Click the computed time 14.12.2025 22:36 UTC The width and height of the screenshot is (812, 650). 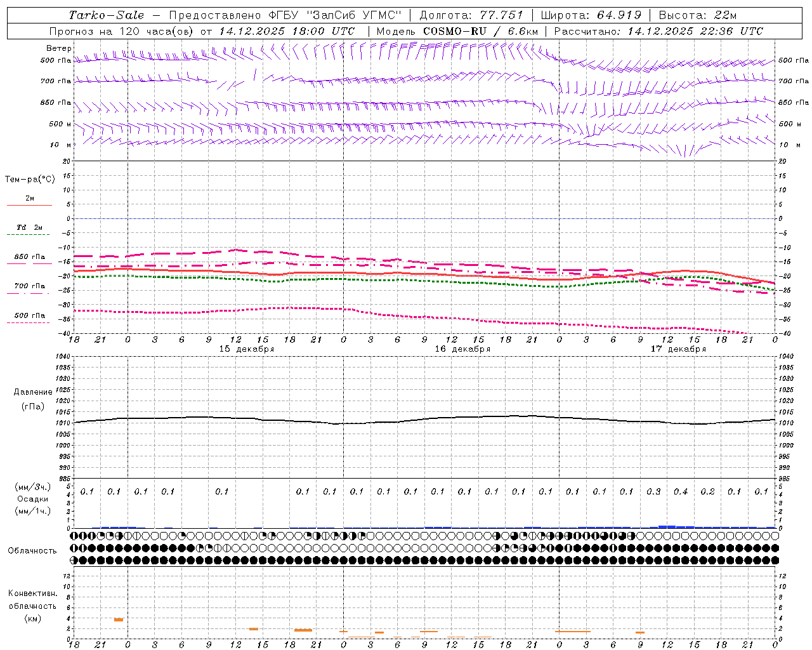pyautogui.click(x=695, y=31)
